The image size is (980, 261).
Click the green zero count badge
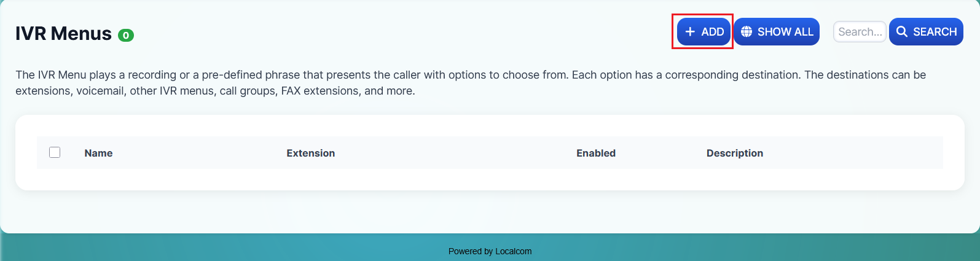(x=126, y=36)
